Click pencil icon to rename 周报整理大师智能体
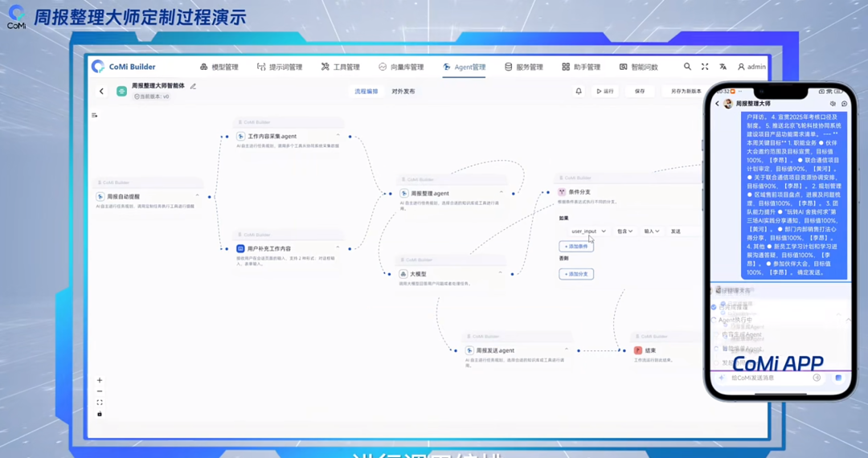Viewport: 868px width, 458px height. 193,86
